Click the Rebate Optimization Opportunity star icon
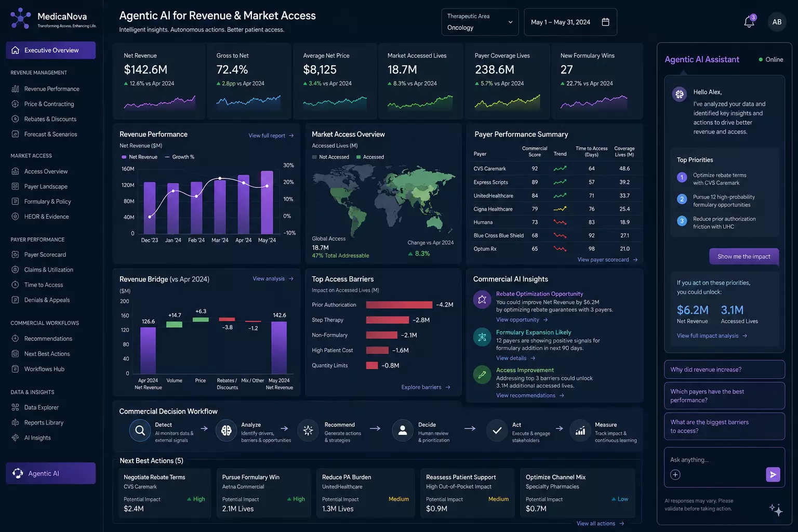This screenshot has width=798, height=532. [x=482, y=299]
